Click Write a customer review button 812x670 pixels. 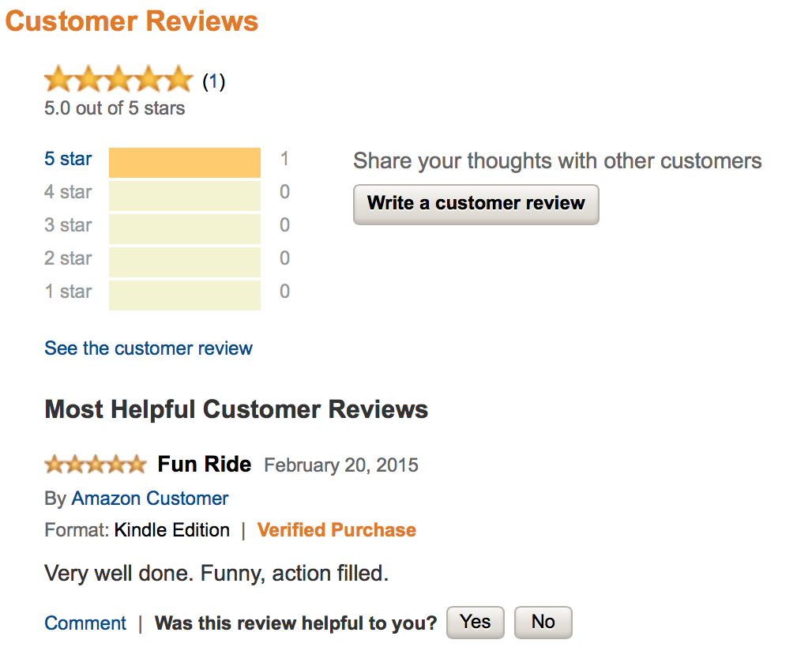click(476, 204)
